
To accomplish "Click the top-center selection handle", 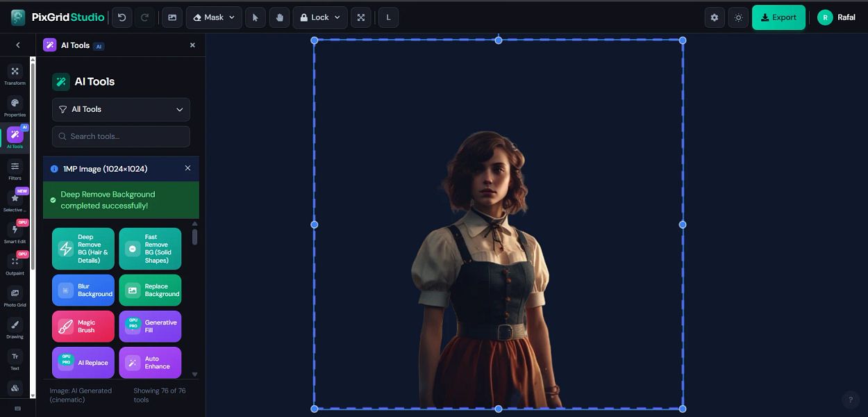I will coord(499,40).
